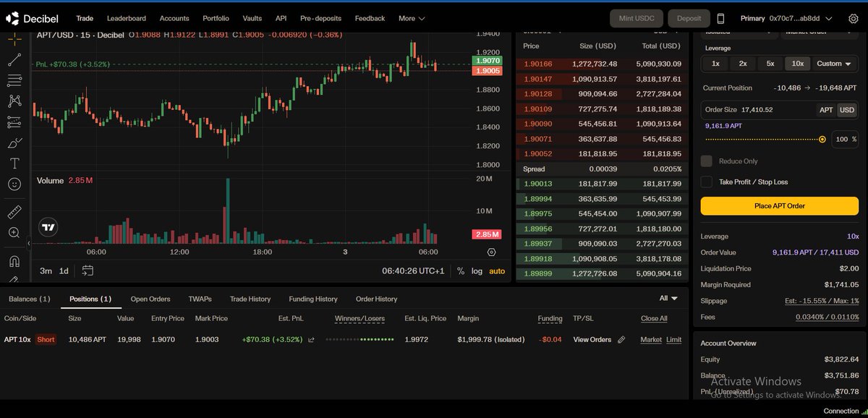Select the ruler measure tool
This screenshot has height=418, width=868.
point(14,213)
